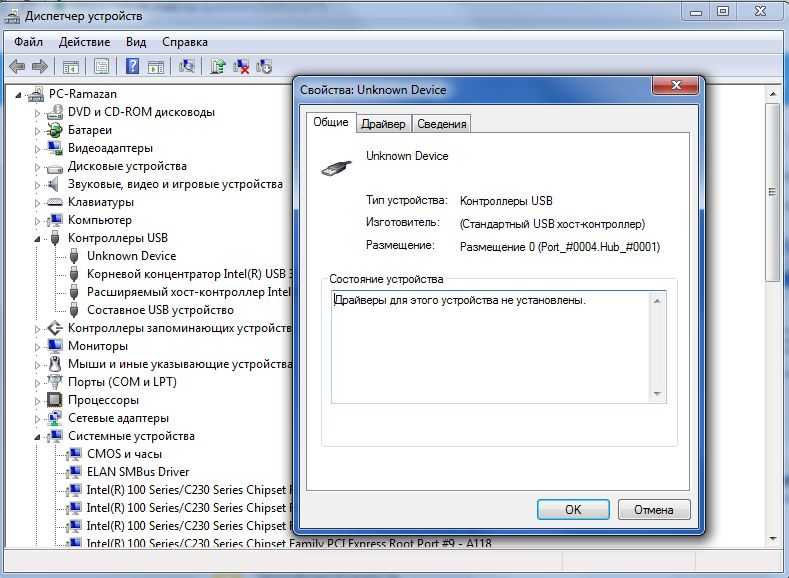Click the OK button in the properties dialog
The image size is (789, 578).
pos(573,510)
